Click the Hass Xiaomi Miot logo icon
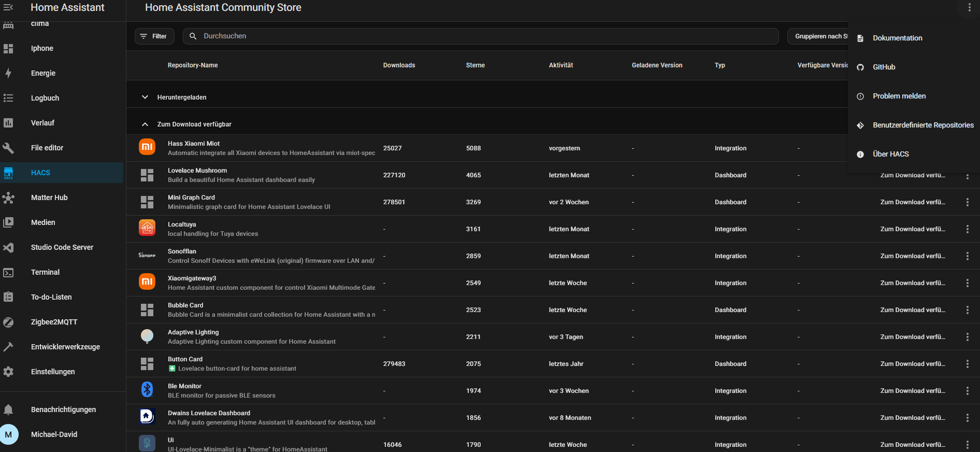The image size is (980, 452). (x=147, y=148)
